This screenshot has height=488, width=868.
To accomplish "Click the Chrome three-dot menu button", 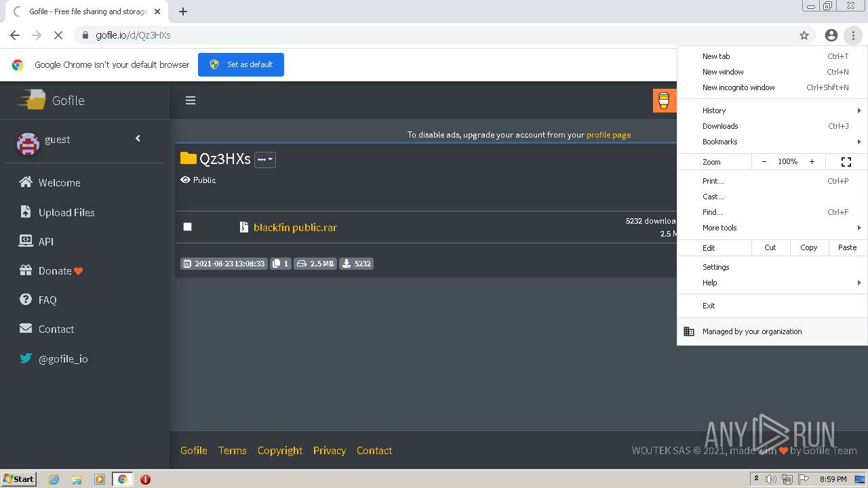I will (x=853, y=35).
